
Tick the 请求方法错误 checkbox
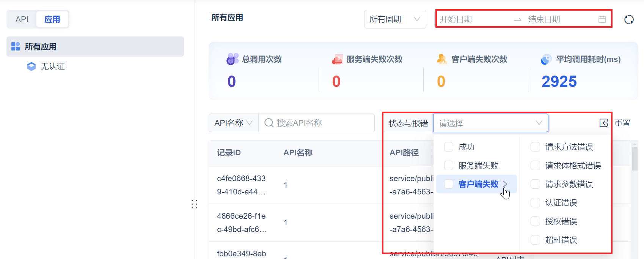coord(535,147)
